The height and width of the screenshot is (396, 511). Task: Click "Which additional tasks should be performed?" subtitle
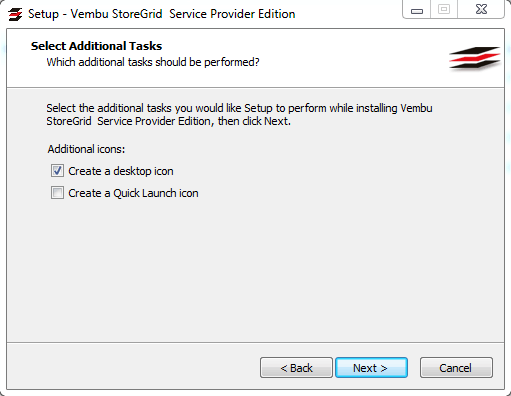pyautogui.click(x=153, y=62)
